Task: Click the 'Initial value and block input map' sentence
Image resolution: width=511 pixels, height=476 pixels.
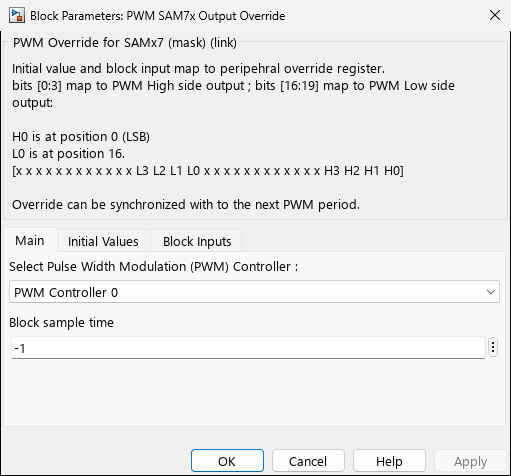Action: click(198, 69)
